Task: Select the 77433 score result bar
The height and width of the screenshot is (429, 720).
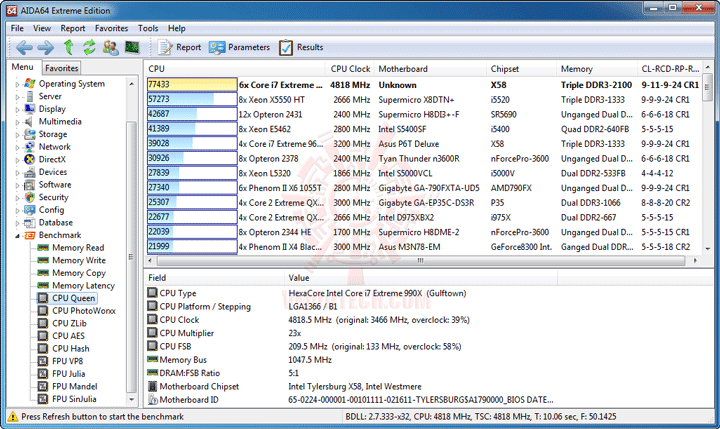Action: [x=192, y=85]
